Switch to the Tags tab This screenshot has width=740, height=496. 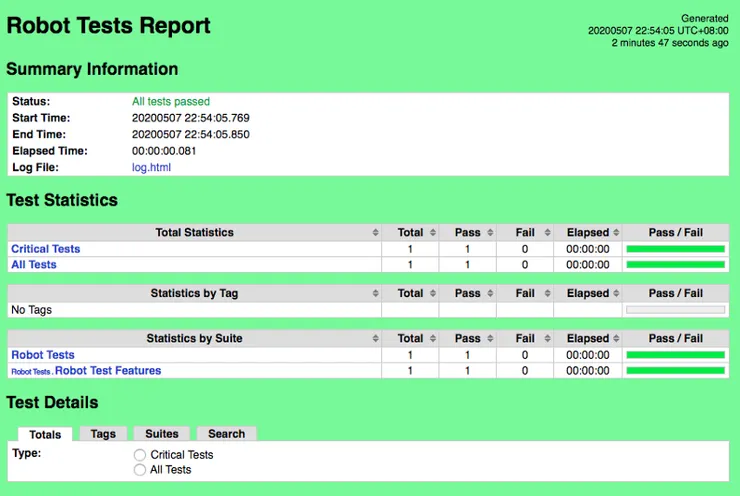pos(103,434)
